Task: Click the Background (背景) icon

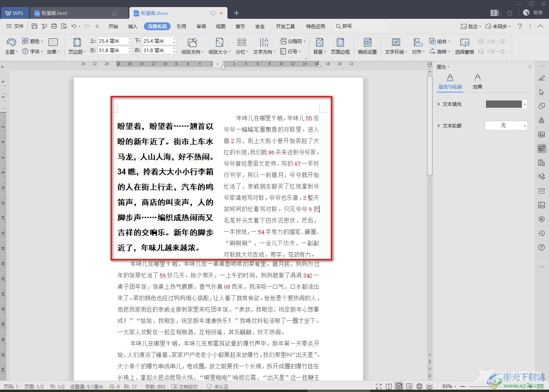Action: tap(320, 42)
